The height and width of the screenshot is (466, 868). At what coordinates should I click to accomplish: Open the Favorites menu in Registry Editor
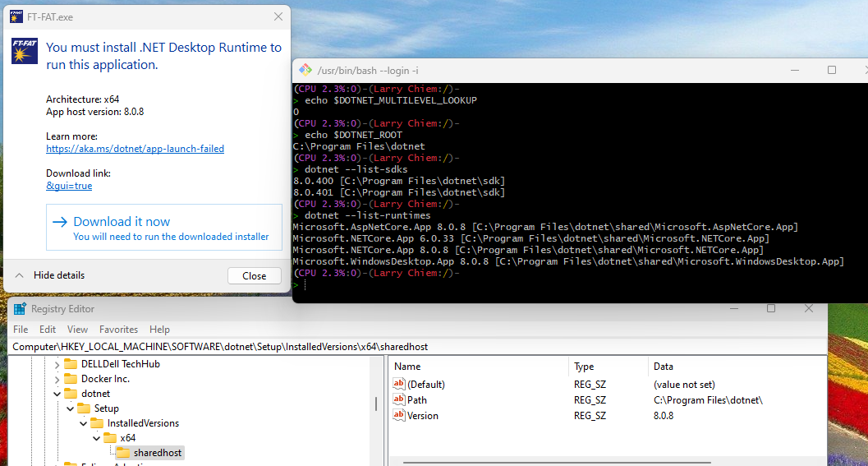tap(118, 329)
